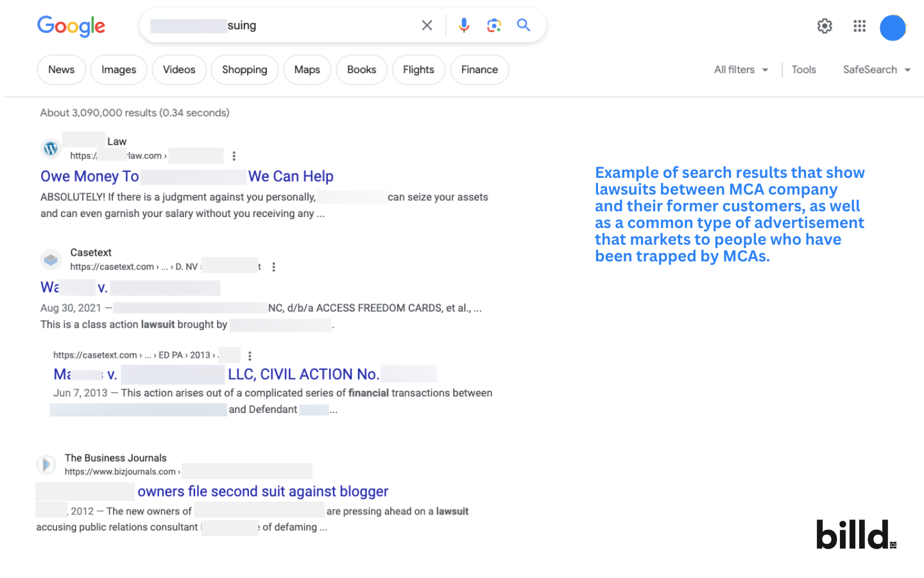Expand the SafeSearch dropdown

[877, 69]
